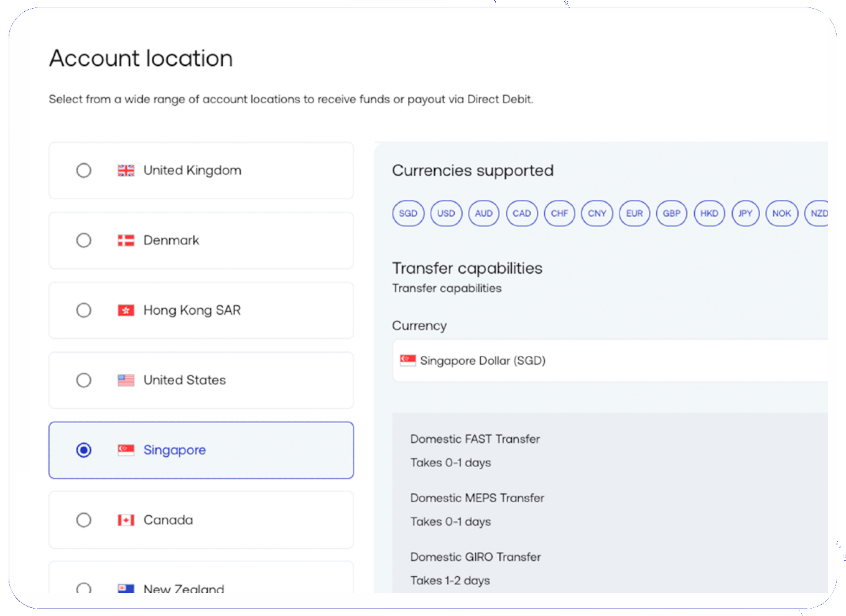Select the United Kingdom radio button
Image resolution: width=846 pixels, height=616 pixels.
(83, 170)
